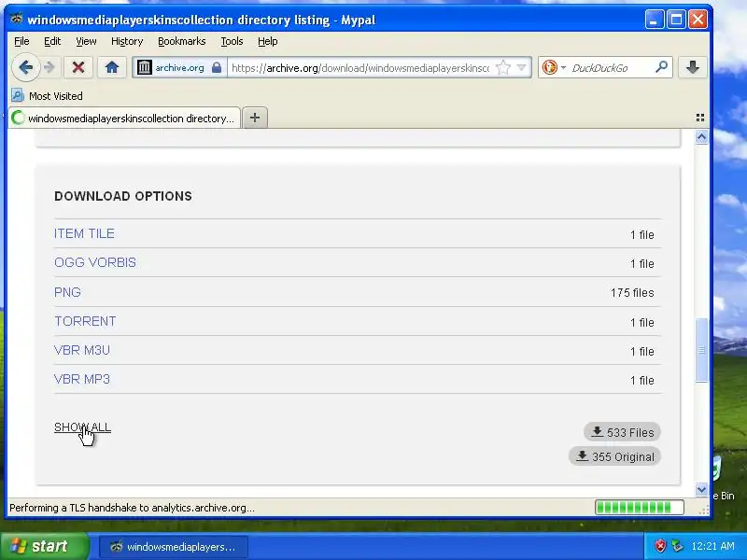Close the Mypal browser window
Image resolution: width=747 pixels, height=560 pixels.
(698, 20)
